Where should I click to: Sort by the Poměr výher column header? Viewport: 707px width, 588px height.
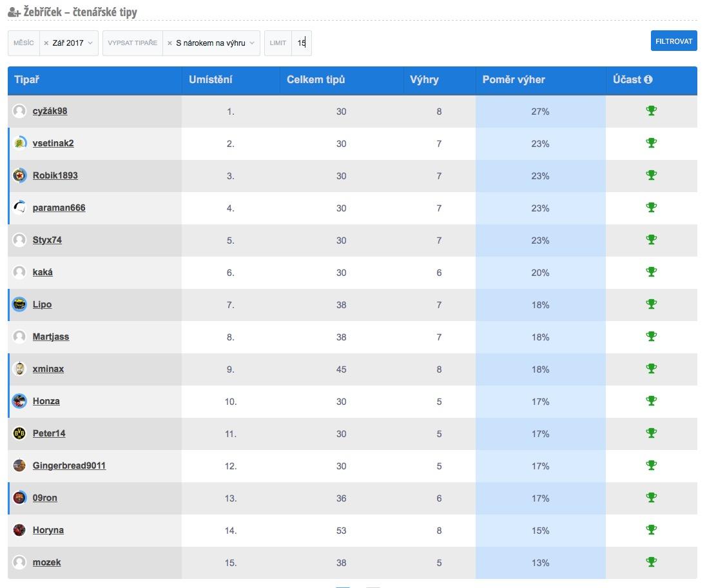514,80
